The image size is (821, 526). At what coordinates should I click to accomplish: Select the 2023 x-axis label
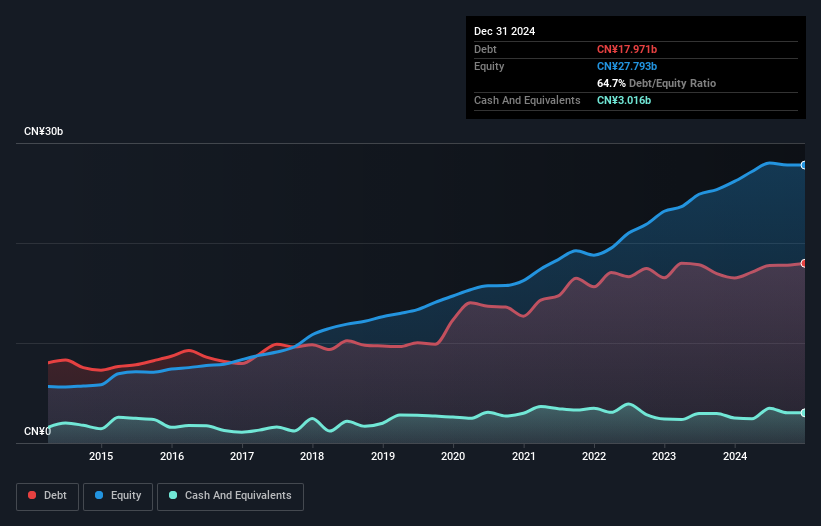pyautogui.click(x=664, y=456)
